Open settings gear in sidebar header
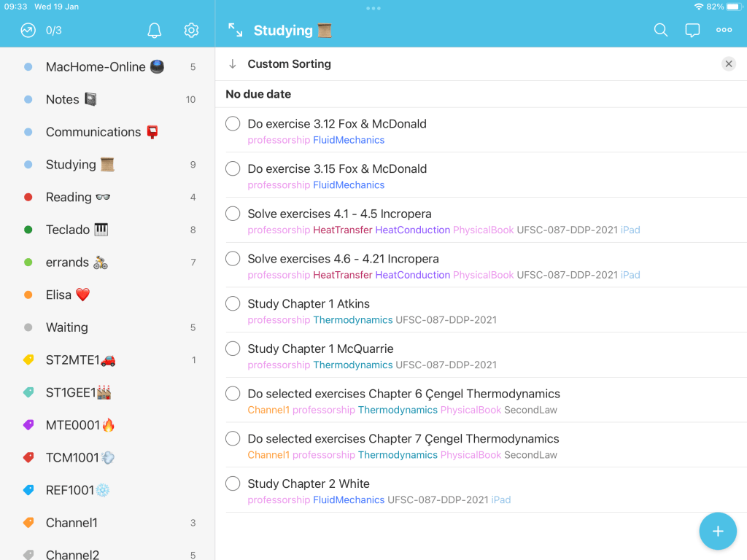The image size is (747, 560). point(191,30)
